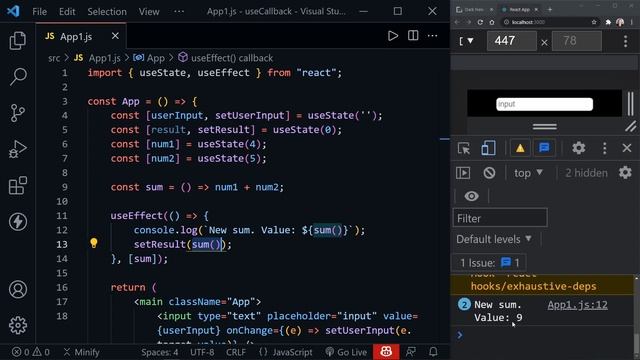The image size is (640, 360).
Task: Open the editor More Actions ellipsis
Action: pos(433,36)
